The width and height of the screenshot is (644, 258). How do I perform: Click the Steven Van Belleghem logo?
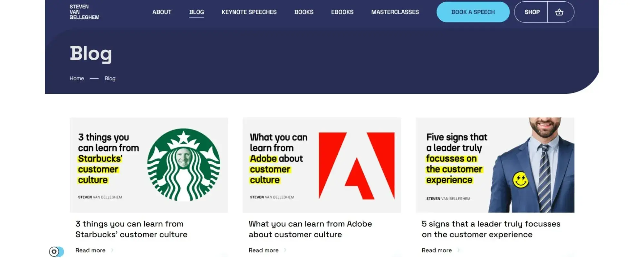pyautogui.click(x=84, y=12)
